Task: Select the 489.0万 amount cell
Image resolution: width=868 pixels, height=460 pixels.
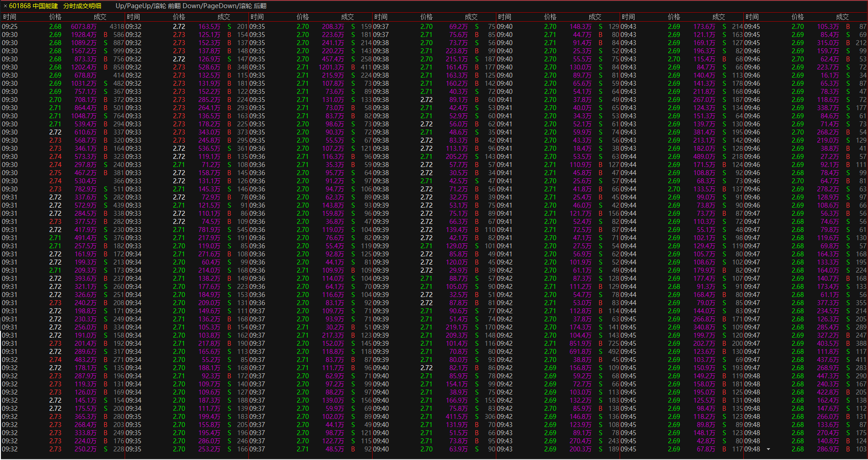Action: (704, 157)
